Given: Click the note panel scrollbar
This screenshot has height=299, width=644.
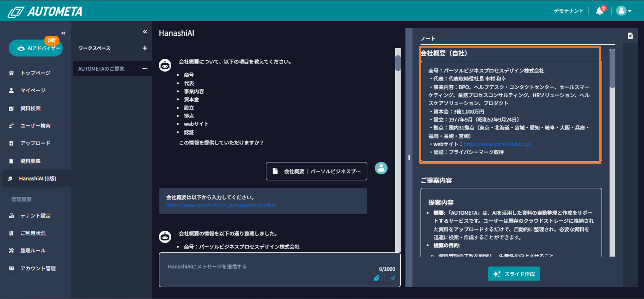Looking at the screenshot, I should click(x=612, y=69).
